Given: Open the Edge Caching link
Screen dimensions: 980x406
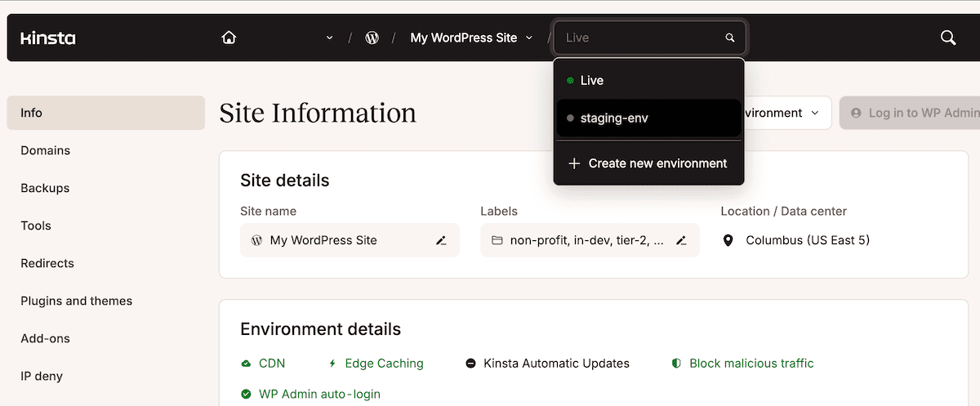Looking at the screenshot, I should coord(385,364).
